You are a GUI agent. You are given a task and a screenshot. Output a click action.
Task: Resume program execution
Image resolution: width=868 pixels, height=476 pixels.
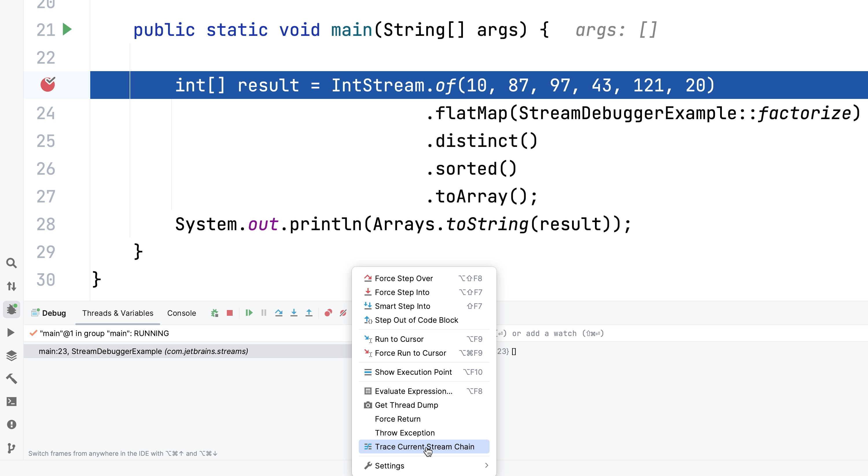[x=249, y=313]
